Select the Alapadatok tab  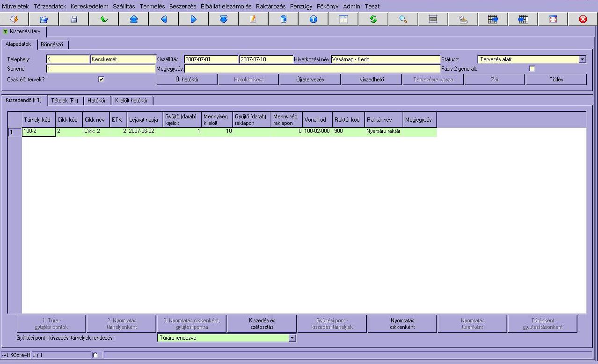[x=19, y=44]
